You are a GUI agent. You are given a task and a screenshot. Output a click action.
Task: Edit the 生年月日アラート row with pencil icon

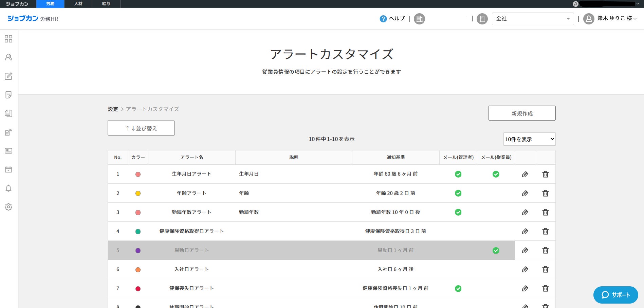click(x=525, y=174)
